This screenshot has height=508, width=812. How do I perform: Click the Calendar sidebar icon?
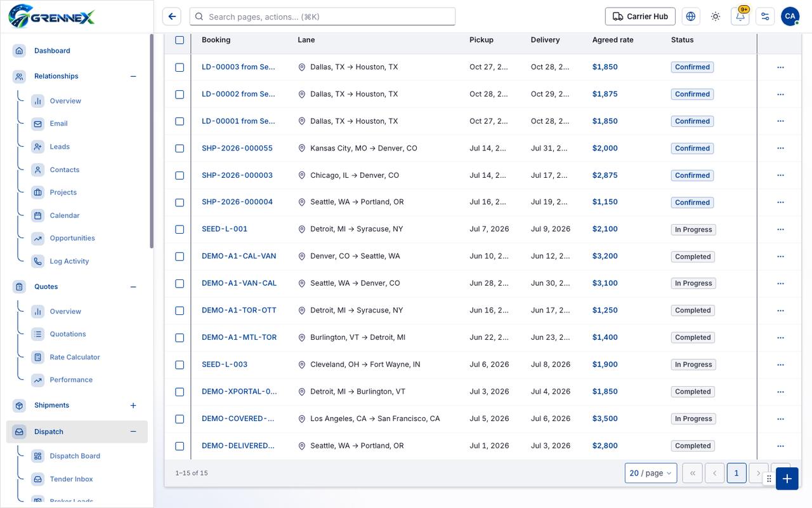coord(38,215)
